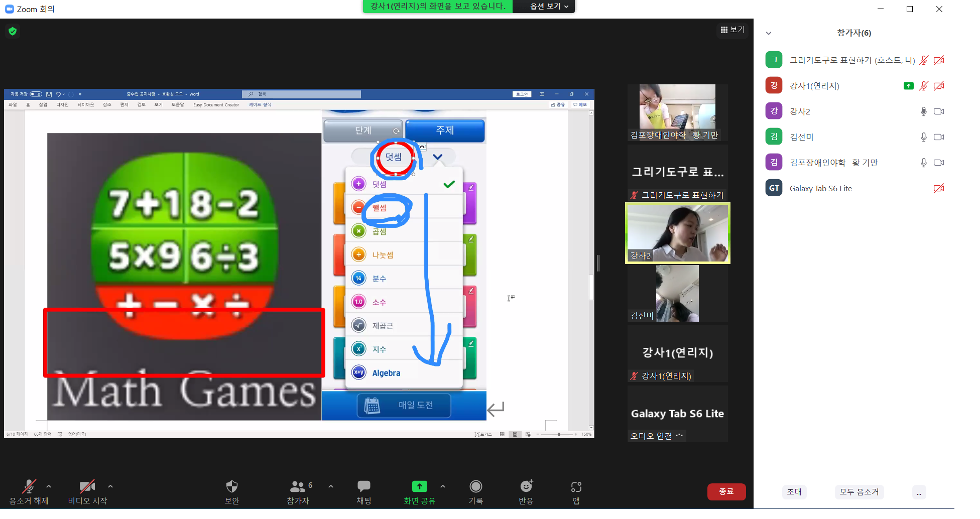The image size is (980, 519).
Task: Open the Participants (참가자) panel icon
Action: coord(298,486)
